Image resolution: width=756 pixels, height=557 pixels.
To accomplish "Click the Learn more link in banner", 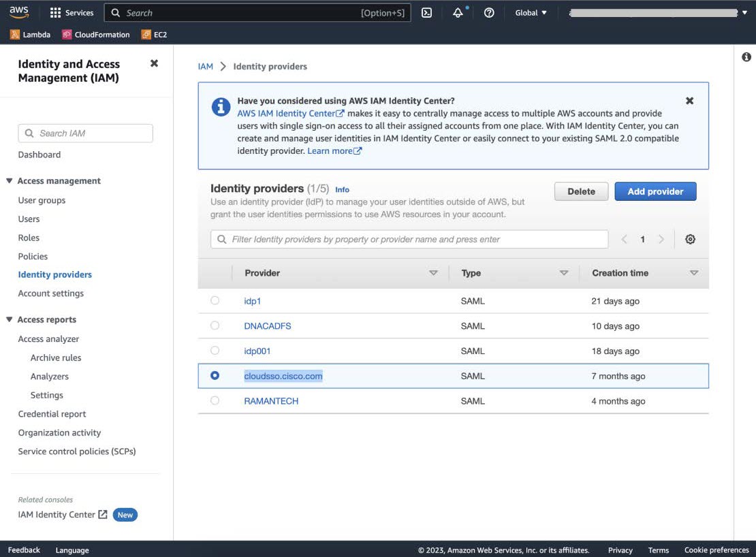I will (x=334, y=150).
